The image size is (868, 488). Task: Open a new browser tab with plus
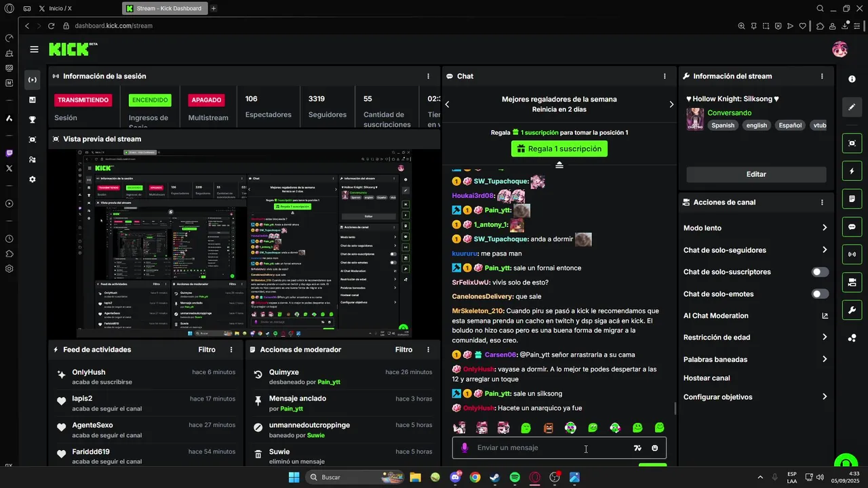214,8
